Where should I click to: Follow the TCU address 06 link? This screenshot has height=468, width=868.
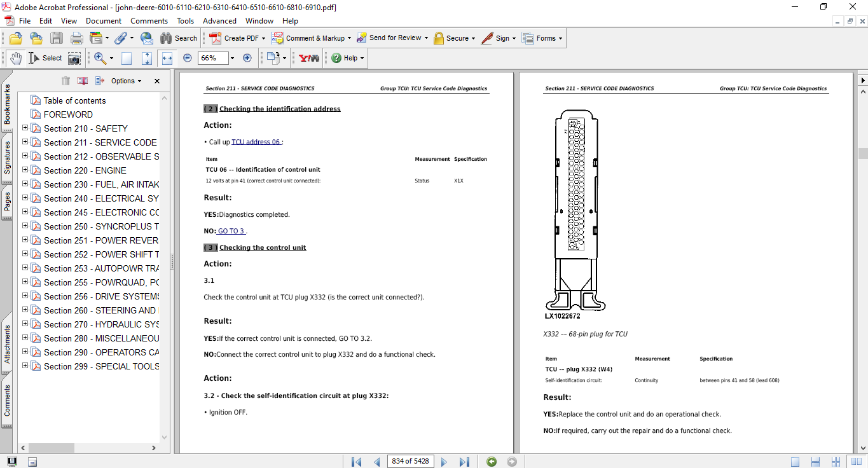(x=256, y=142)
